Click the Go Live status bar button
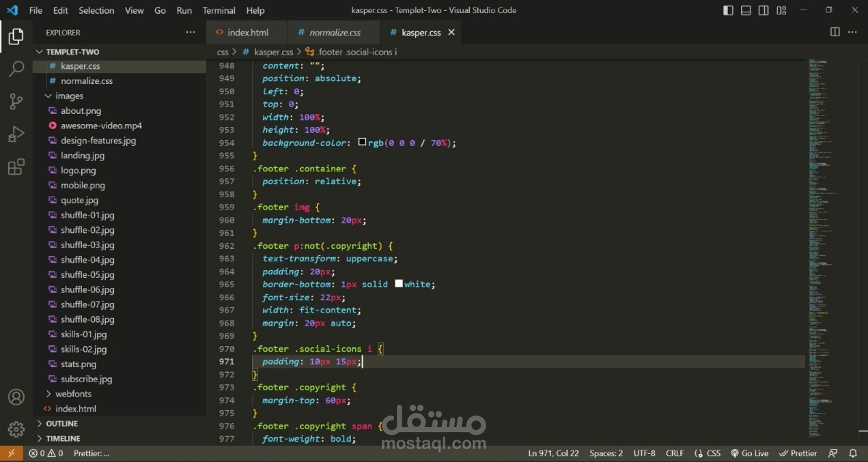This screenshot has height=462, width=868. (749, 453)
